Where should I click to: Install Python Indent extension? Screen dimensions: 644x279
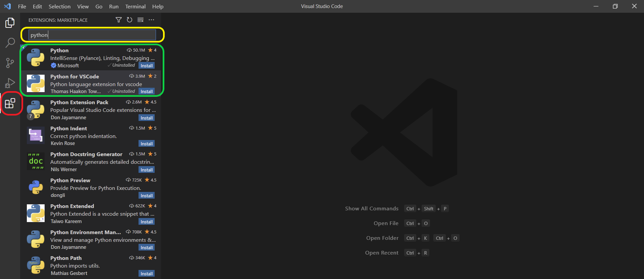(x=147, y=144)
